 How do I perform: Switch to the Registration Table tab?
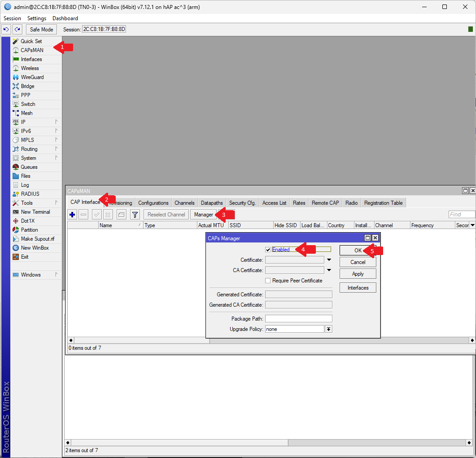(383, 203)
